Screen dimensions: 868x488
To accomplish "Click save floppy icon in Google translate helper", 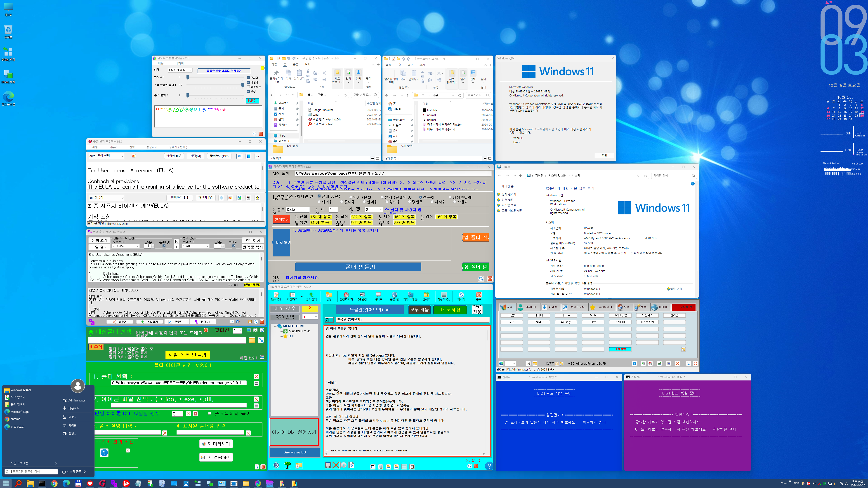I will pyautogui.click(x=239, y=198).
